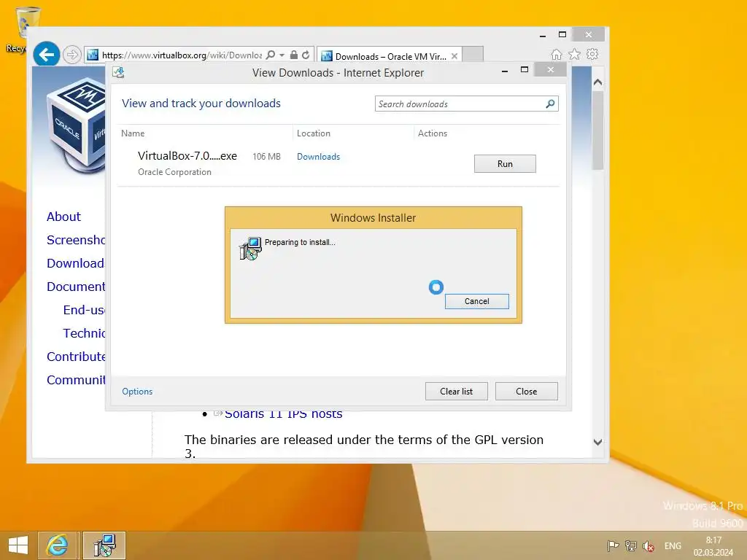Open Solaris 11 IPS hosts link
The width and height of the screenshot is (747, 560).
click(283, 413)
